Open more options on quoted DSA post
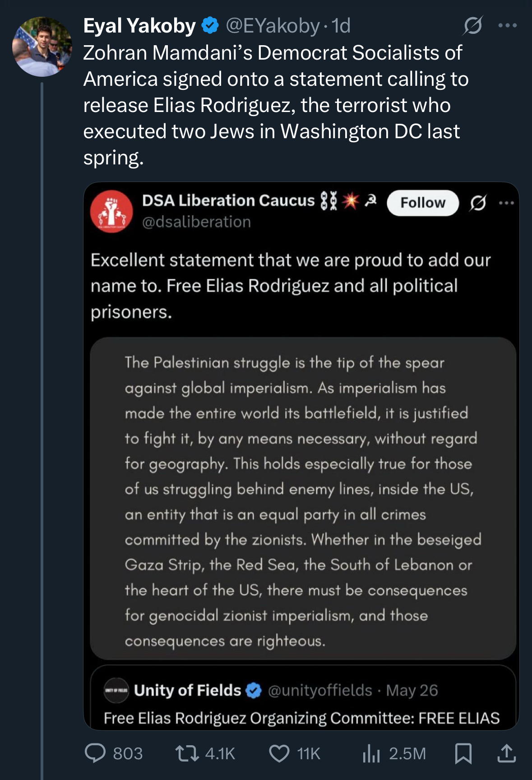This screenshot has width=532, height=780. click(x=506, y=203)
